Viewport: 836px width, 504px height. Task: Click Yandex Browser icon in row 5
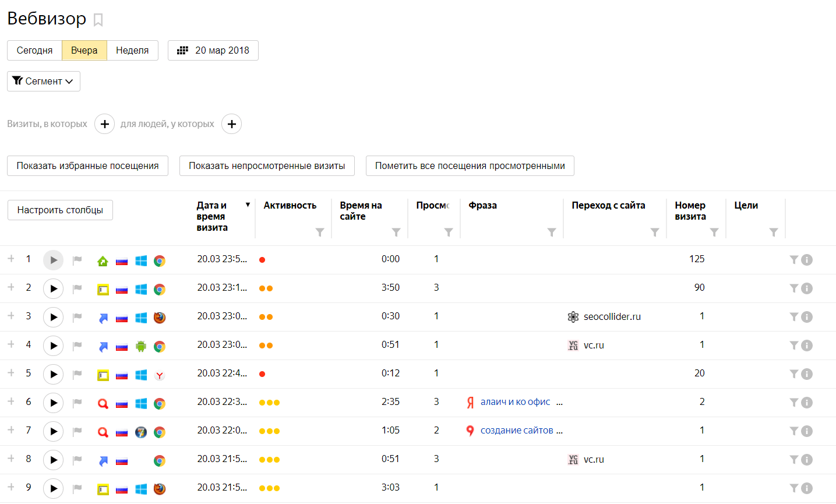tap(160, 375)
